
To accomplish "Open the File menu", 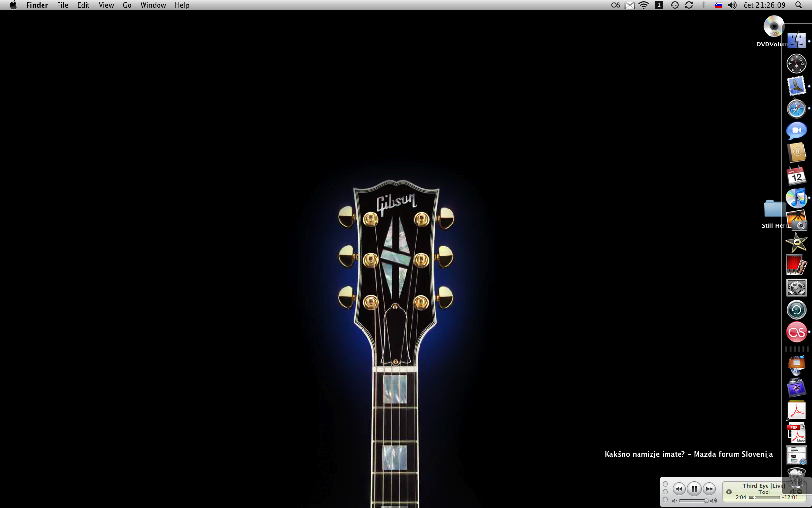I will pyautogui.click(x=62, y=5).
